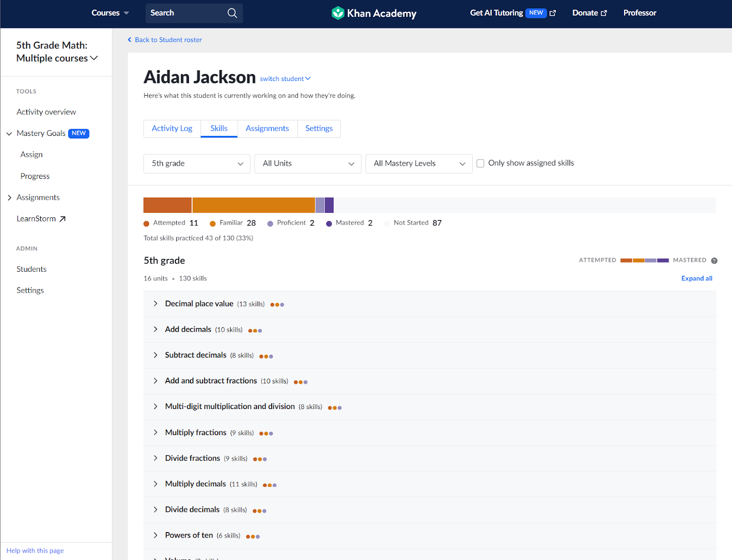
Task: Open the All Mastery Levels dropdown
Action: [x=418, y=163]
